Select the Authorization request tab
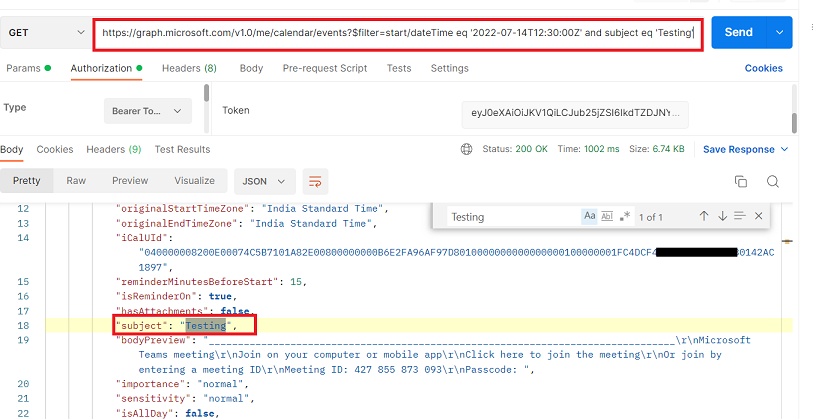813x419 pixels. [x=106, y=68]
